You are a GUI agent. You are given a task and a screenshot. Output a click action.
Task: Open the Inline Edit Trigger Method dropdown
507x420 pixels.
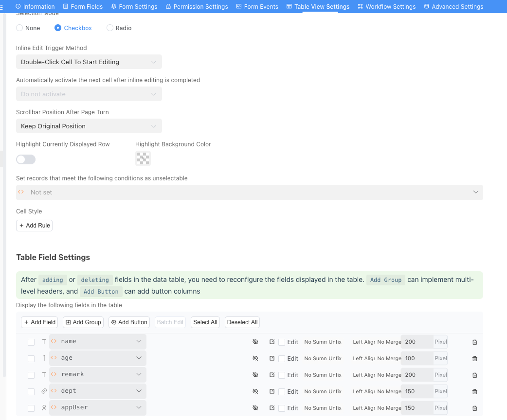click(x=89, y=62)
